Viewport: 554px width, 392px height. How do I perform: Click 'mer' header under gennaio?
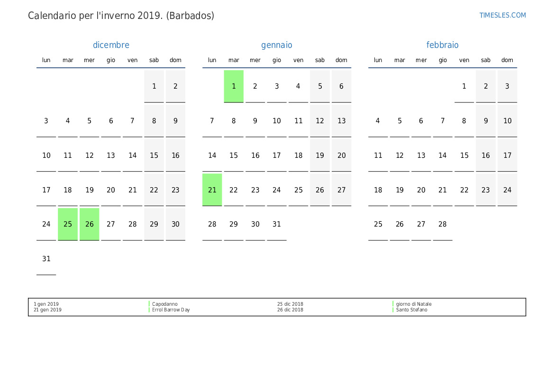[255, 60]
